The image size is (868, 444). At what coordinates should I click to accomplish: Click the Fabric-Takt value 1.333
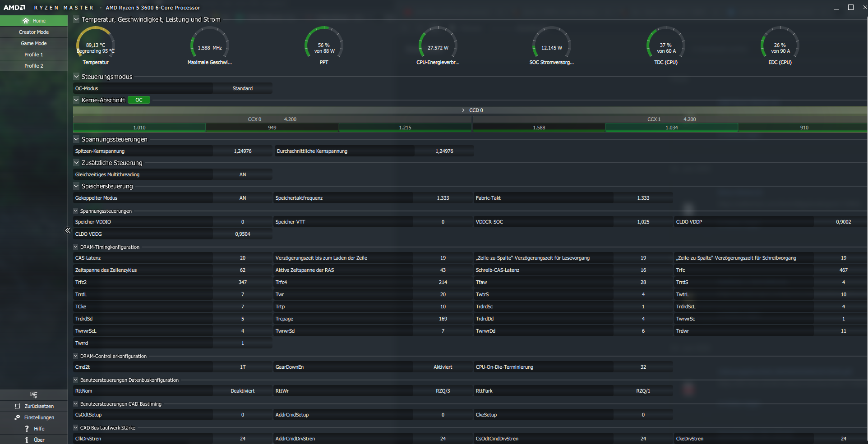pyautogui.click(x=643, y=198)
